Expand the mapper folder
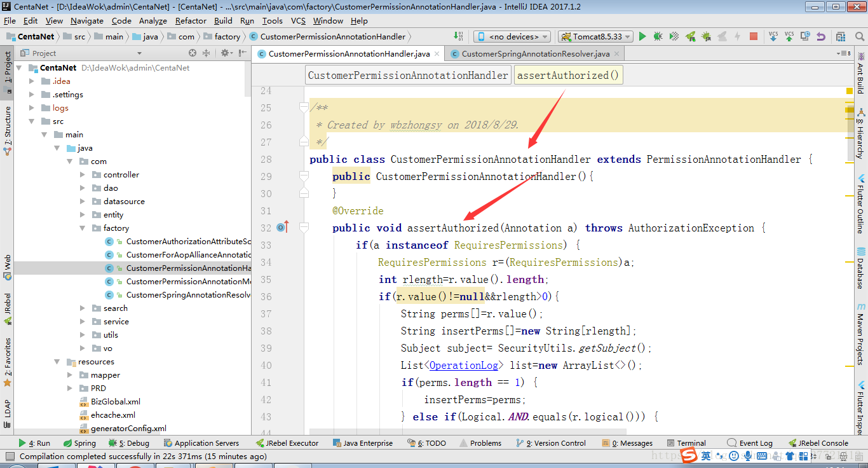The height and width of the screenshot is (468, 868). pos(70,375)
